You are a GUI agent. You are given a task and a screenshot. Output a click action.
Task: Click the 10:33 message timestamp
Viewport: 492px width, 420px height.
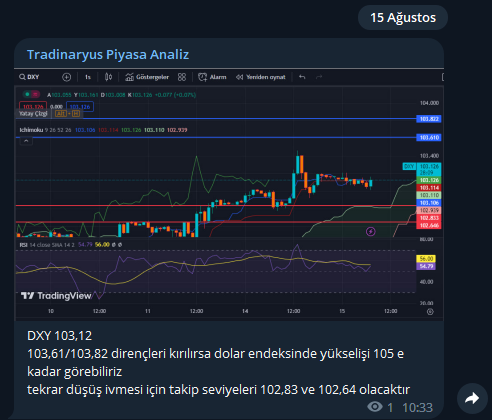pyautogui.click(x=417, y=407)
